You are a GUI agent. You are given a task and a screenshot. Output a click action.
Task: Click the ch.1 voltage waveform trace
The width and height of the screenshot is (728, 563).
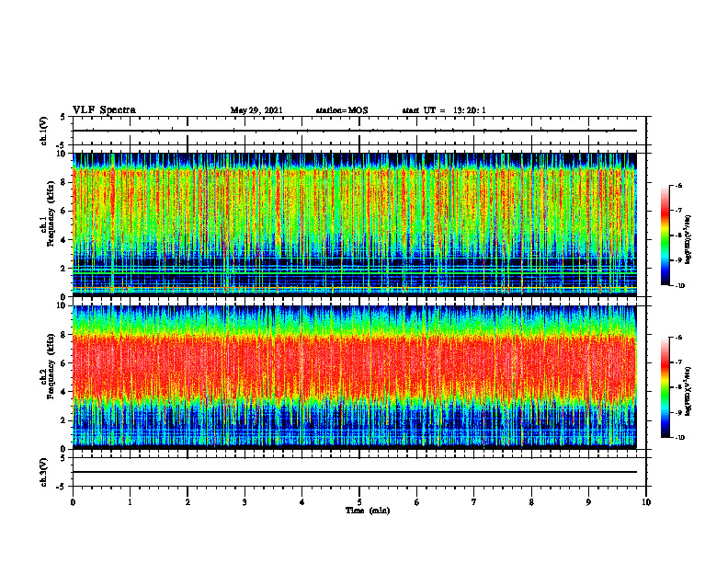coord(355,131)
